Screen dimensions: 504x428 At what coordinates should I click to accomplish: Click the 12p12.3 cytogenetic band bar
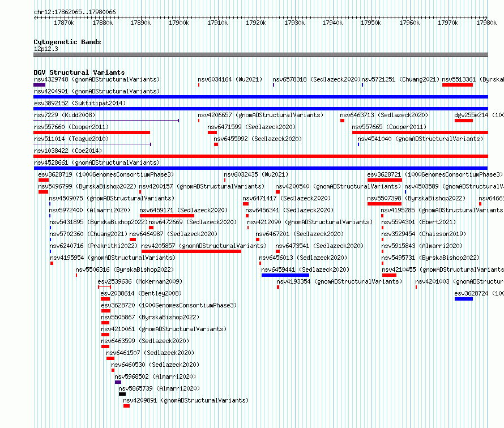[x=260, y=55]
